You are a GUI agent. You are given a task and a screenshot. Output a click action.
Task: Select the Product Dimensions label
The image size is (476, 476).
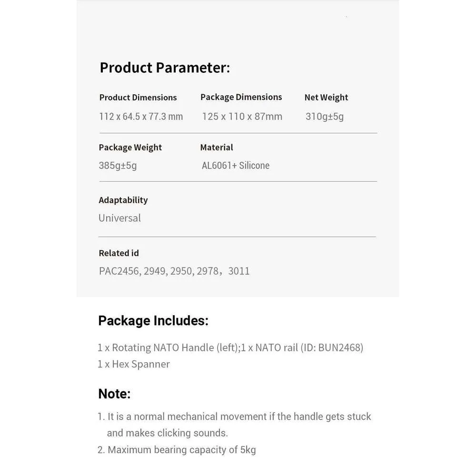tap(138, 98)
